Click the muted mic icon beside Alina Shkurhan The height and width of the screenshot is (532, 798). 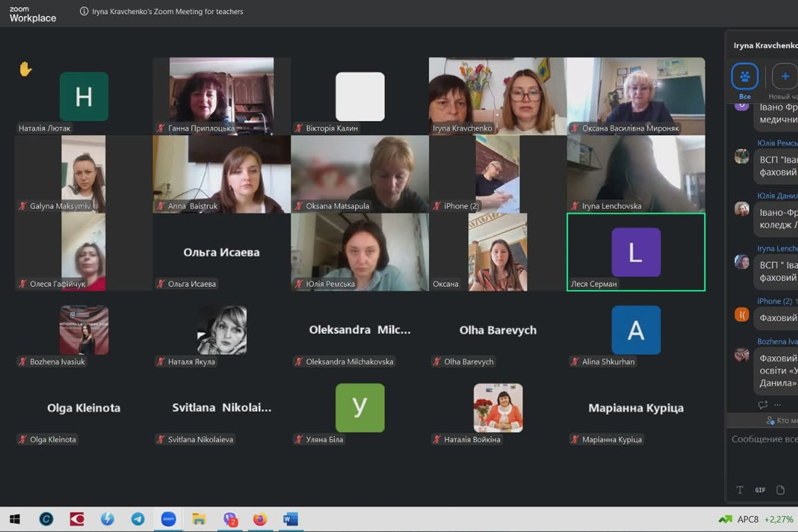click(575, 362)
